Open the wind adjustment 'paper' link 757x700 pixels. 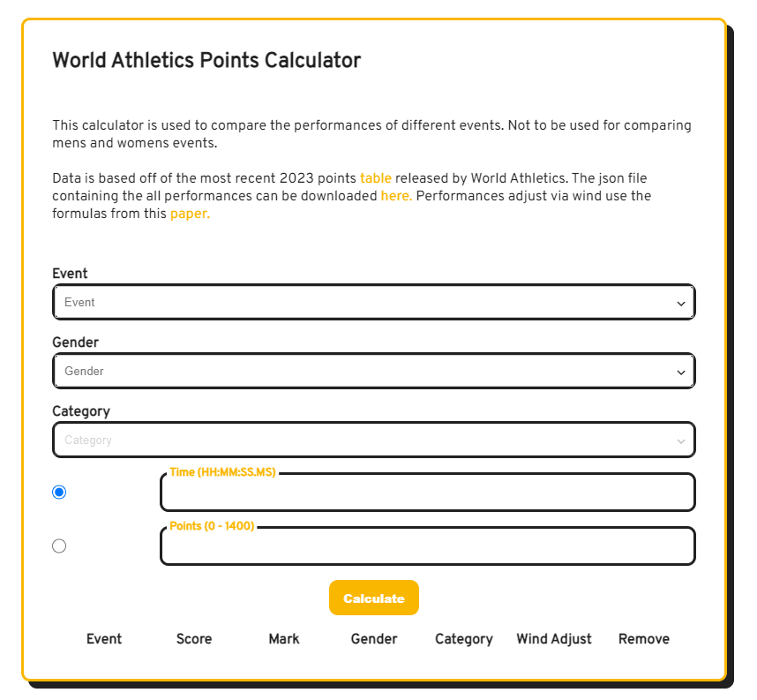point(190,213)
